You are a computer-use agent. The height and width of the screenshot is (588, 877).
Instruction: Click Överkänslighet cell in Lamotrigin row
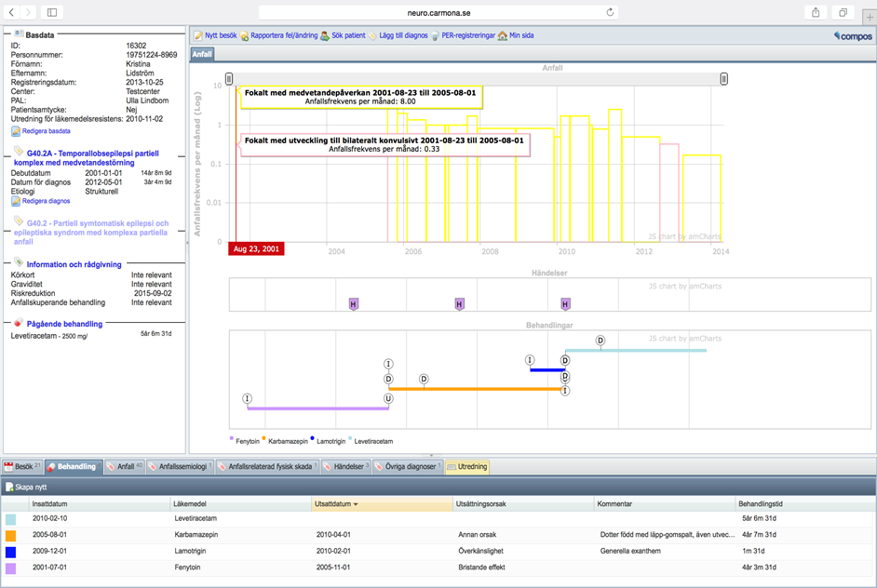480,551
